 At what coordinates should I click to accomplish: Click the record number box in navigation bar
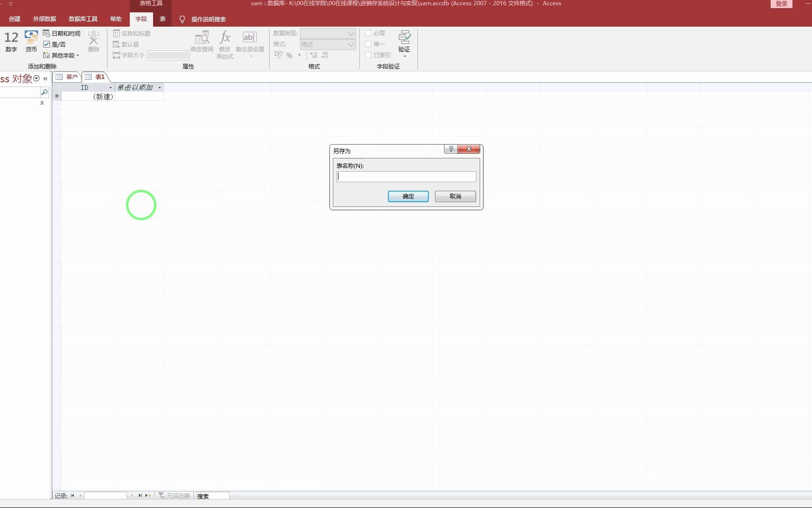pyautogui.click(x=106, y=496)
